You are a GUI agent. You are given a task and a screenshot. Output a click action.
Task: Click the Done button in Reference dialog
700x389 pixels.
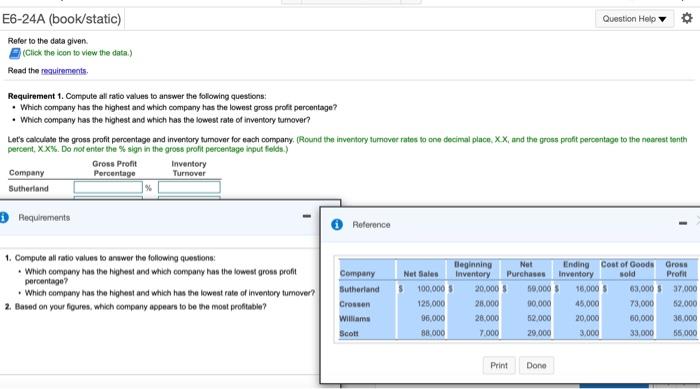coord(536,365)
